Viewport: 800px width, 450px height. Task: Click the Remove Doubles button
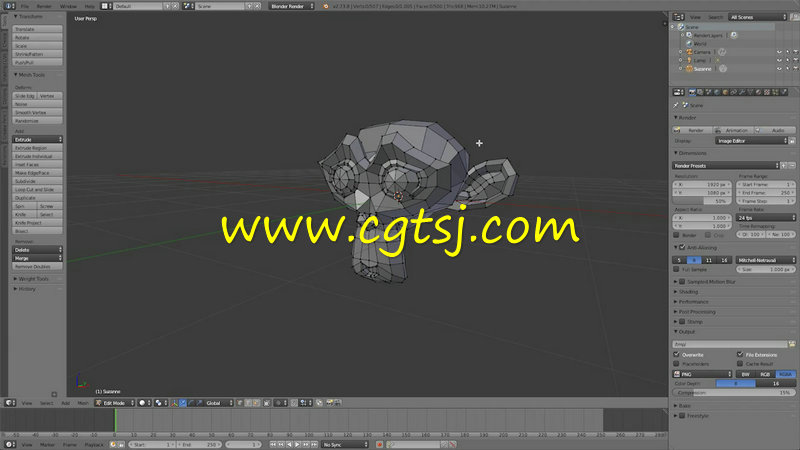[x=37, y=267]
